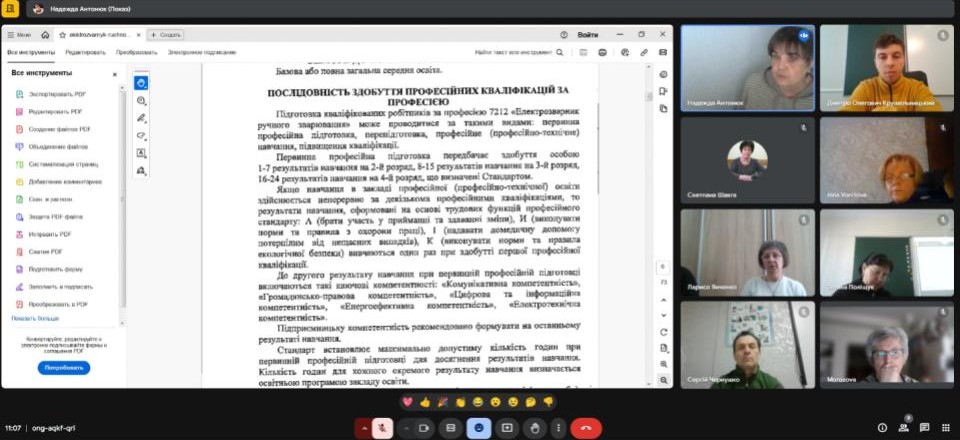Click the blue 'Попробовать' button
The height and width of the screenshot is (440, 960).
coord(63,368)
